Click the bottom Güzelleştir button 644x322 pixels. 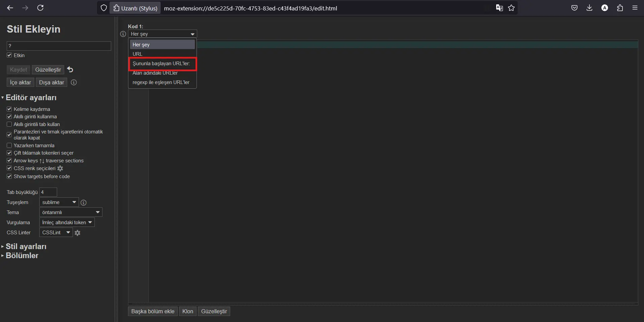[214, 311]
